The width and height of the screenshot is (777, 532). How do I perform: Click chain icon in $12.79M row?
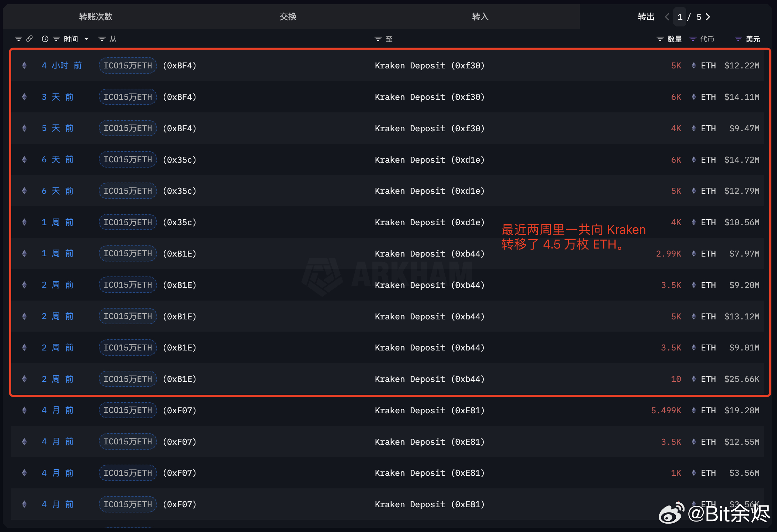[x=24, y=191]
